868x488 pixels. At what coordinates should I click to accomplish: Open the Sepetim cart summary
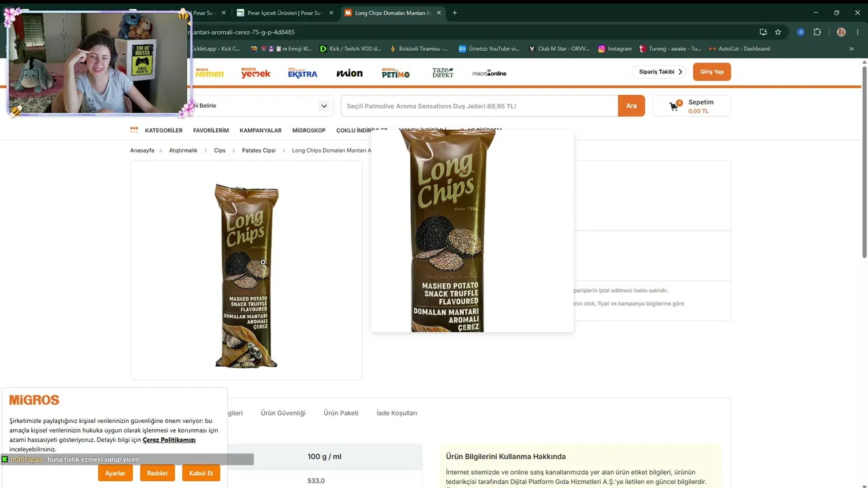692,106
